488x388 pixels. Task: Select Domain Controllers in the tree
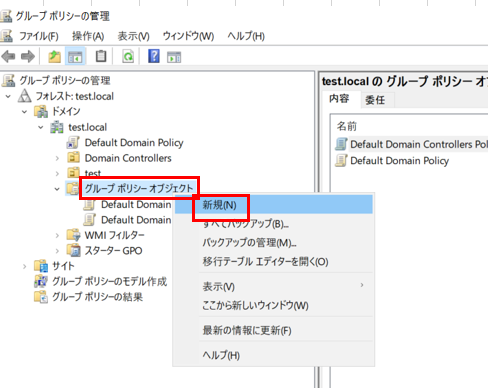tap(128, 158)
